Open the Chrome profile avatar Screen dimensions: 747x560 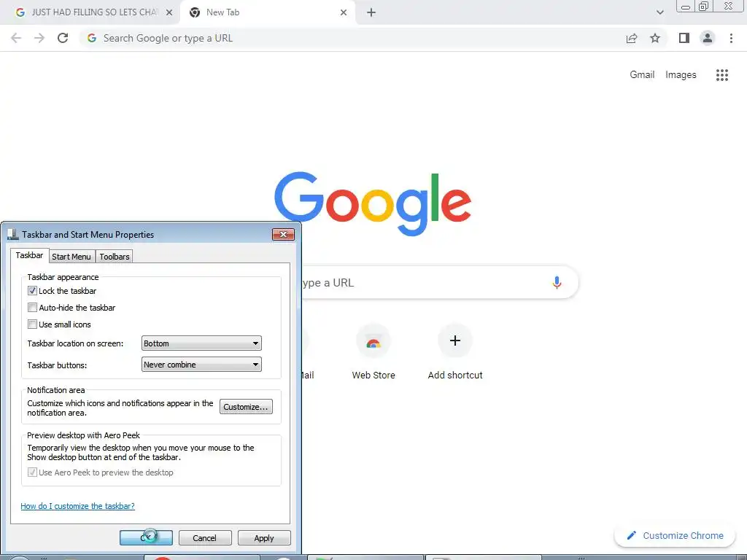click(x=708, y=38)
